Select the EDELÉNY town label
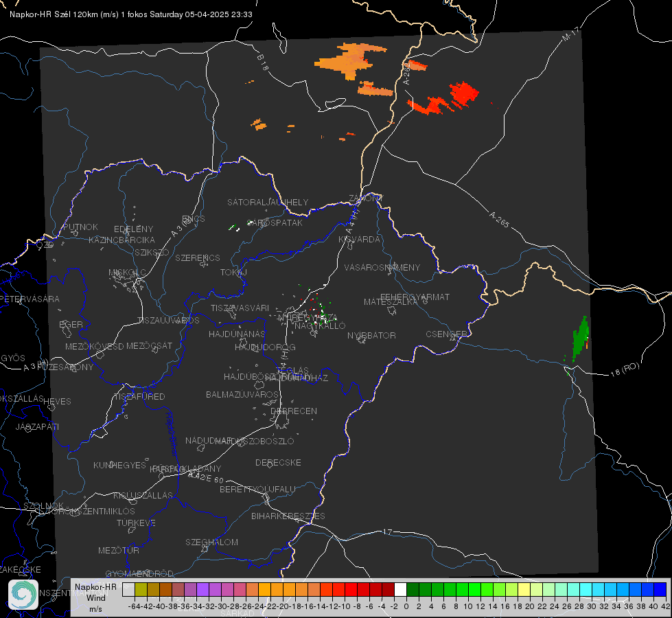The image size is (672, 618). click(133, 229)
